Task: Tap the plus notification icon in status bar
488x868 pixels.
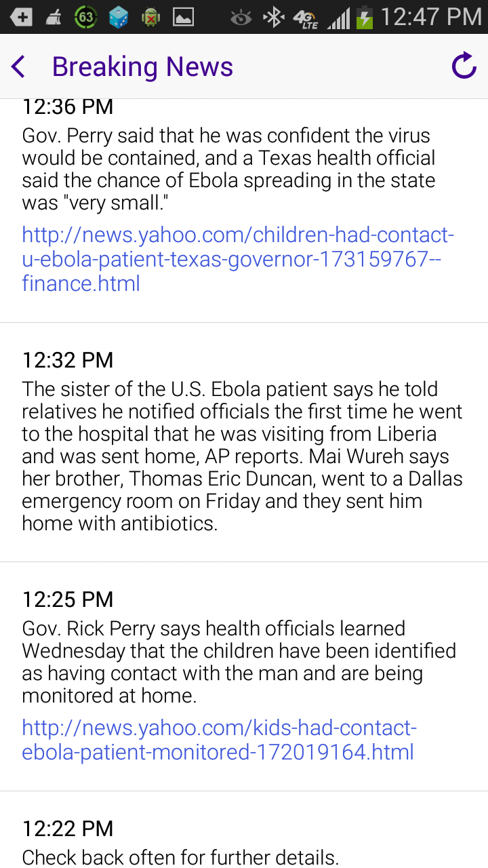Action: point(21,17)
